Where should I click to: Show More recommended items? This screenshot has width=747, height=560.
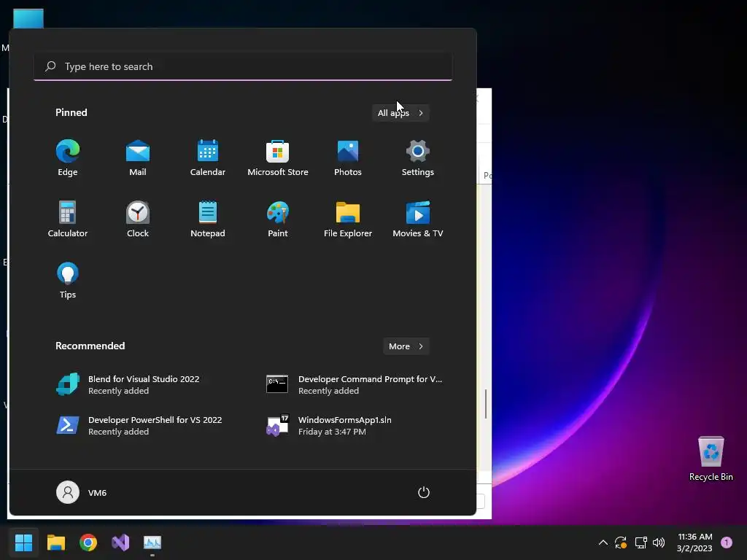point(406,346)
